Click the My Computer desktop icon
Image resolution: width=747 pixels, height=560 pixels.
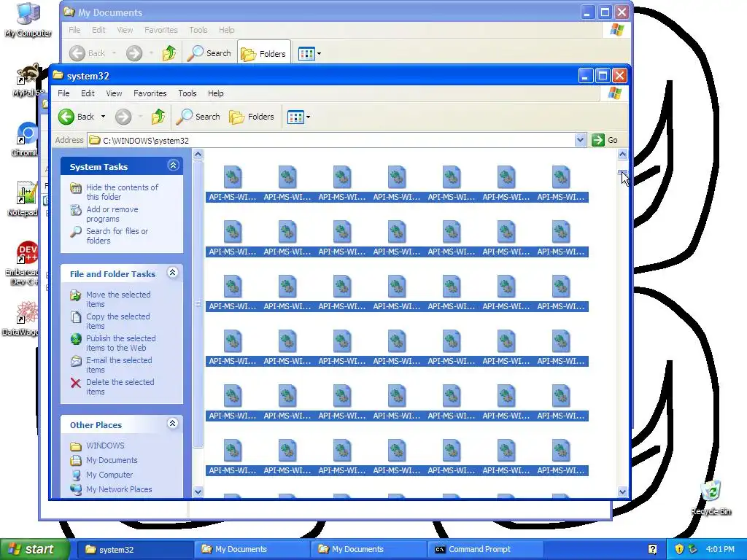click(x=28, y=20)
